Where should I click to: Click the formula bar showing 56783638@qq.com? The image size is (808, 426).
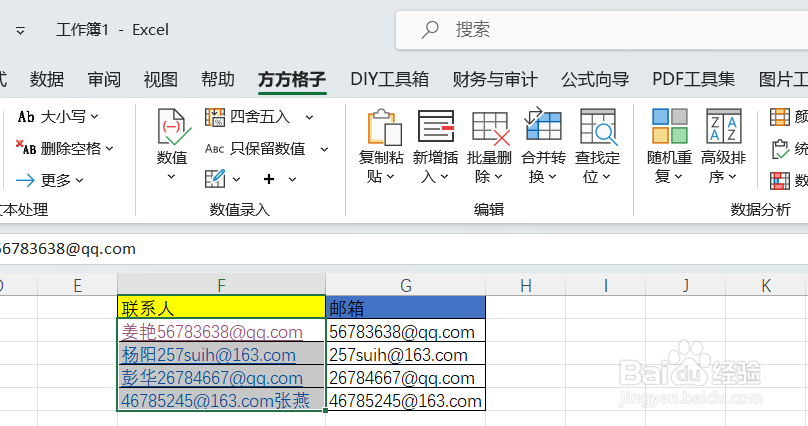click(x=404, y=249)
